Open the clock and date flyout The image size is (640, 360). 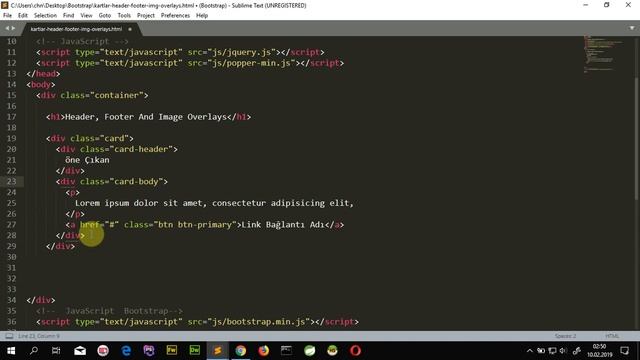tap(600, 351)
